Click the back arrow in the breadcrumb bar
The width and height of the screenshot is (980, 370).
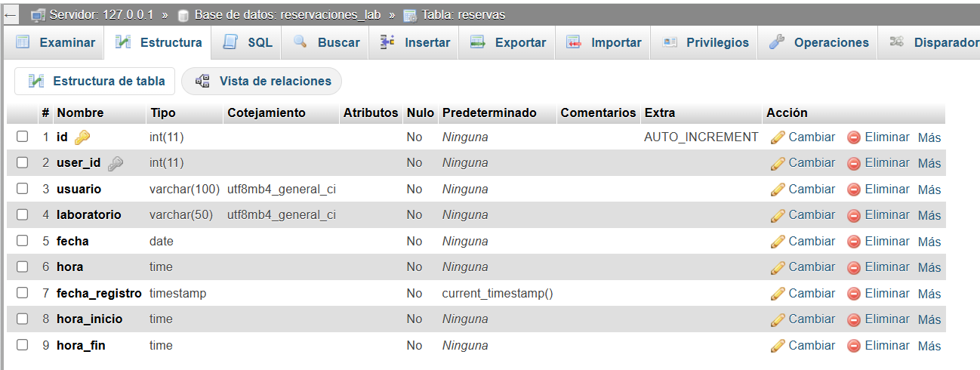tap(11, 15)
